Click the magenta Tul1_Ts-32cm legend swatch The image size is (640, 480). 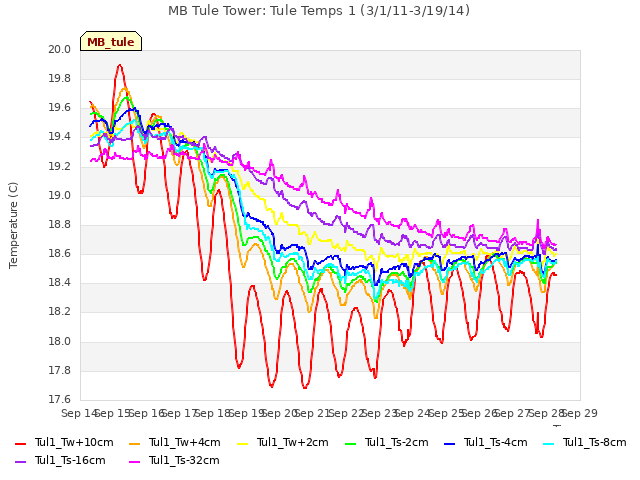tap(134, 462)
